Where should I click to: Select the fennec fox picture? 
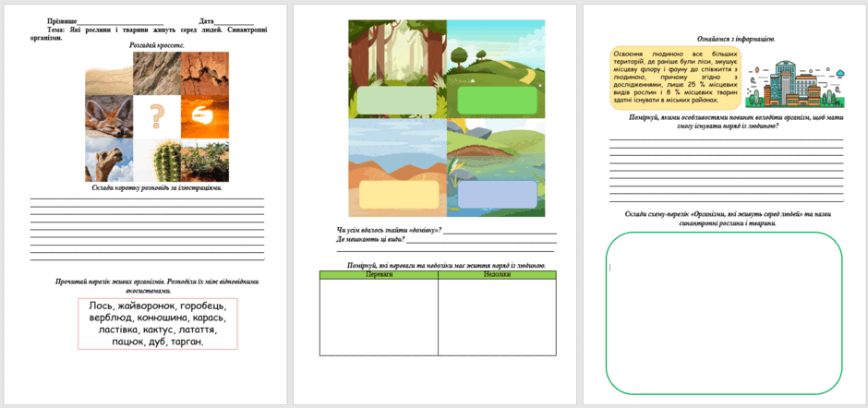(x=109, y=117)
